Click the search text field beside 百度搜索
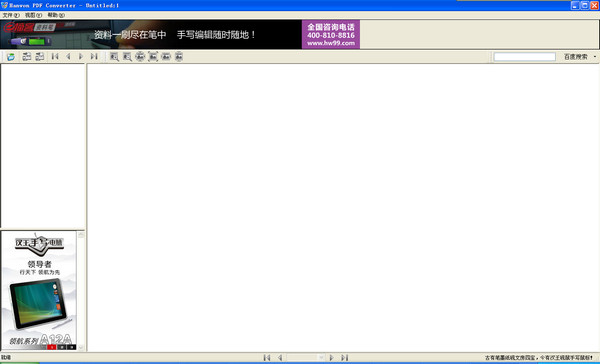This screenshot has height=364, width=600. coord(525,57)
